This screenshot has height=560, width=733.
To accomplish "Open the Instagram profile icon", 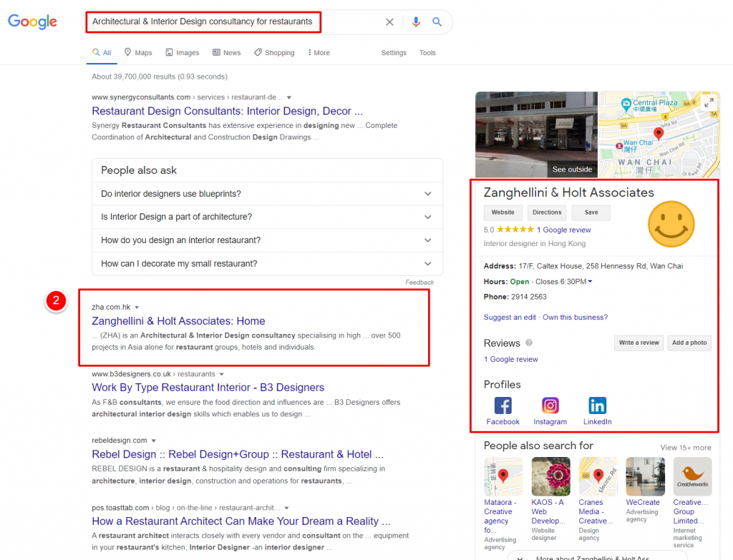I will pyautogui.click(x=550, y=406).
